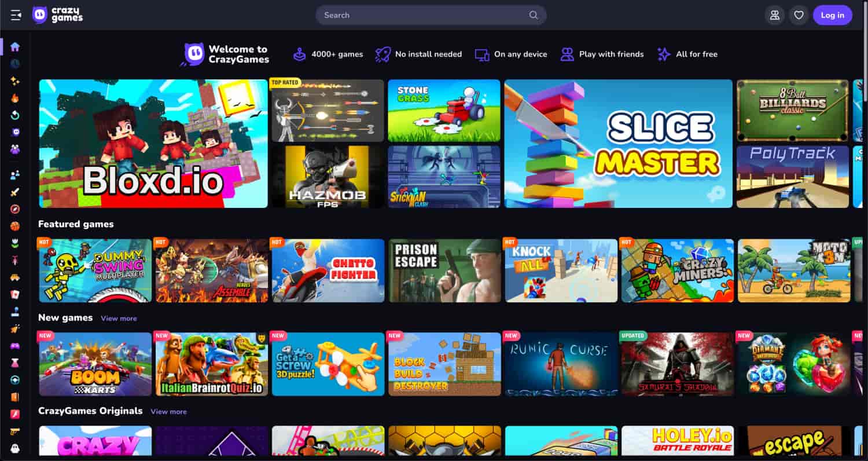Image resolution: width=868 pixels, height=461 pixels.
Task: Open the Stone Grass game thumbnail
Action: click(444, 111)
